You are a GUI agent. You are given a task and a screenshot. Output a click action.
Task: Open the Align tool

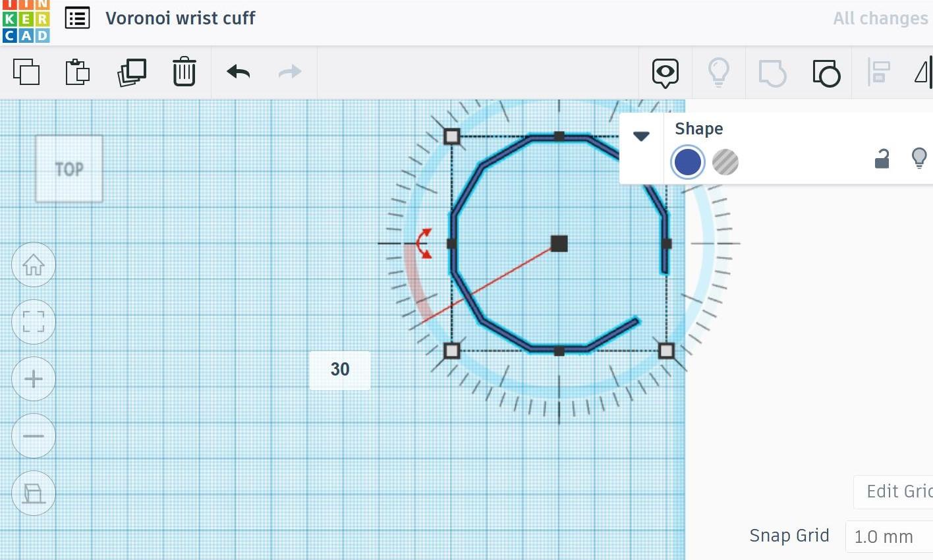tap(879, 72)
